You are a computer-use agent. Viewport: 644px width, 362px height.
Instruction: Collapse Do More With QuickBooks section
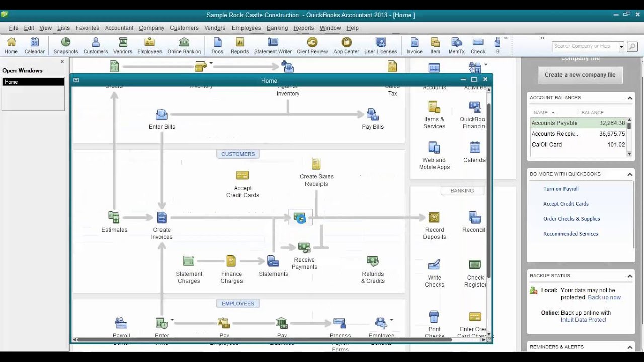(x=629, y=174)
